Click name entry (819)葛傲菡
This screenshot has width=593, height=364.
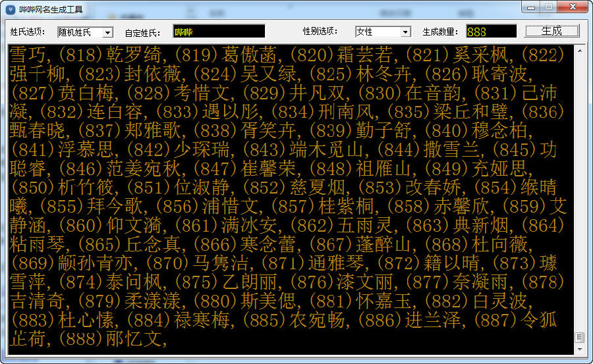coord(227,55)
